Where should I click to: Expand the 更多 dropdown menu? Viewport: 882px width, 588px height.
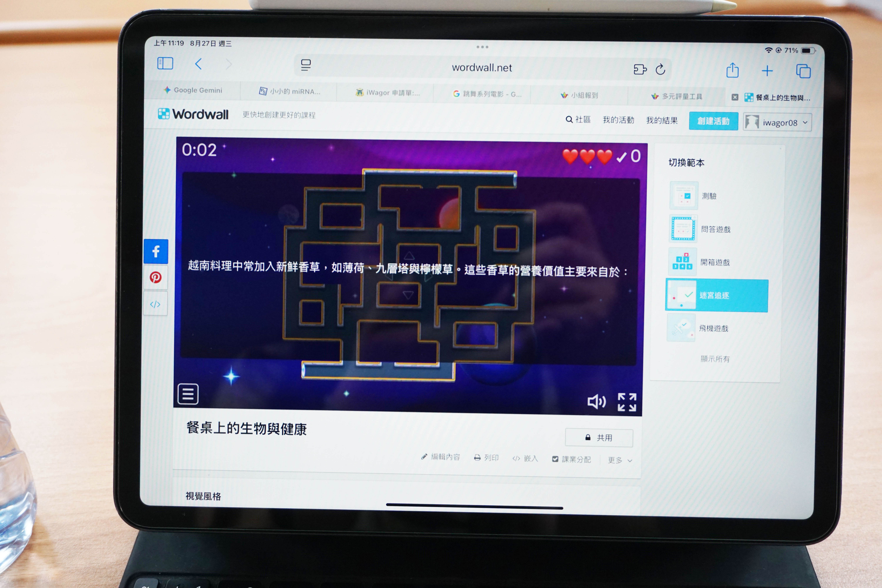(619, 460)
